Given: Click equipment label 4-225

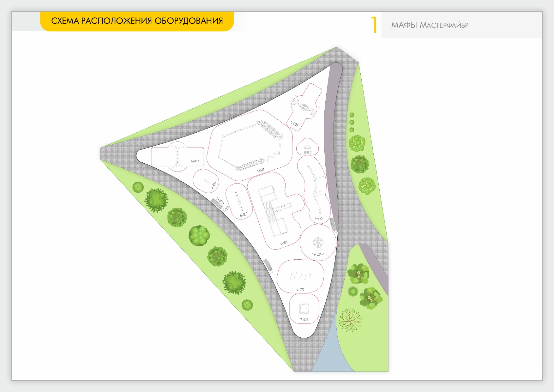Looking at the screenshot, I should point(318,218).
